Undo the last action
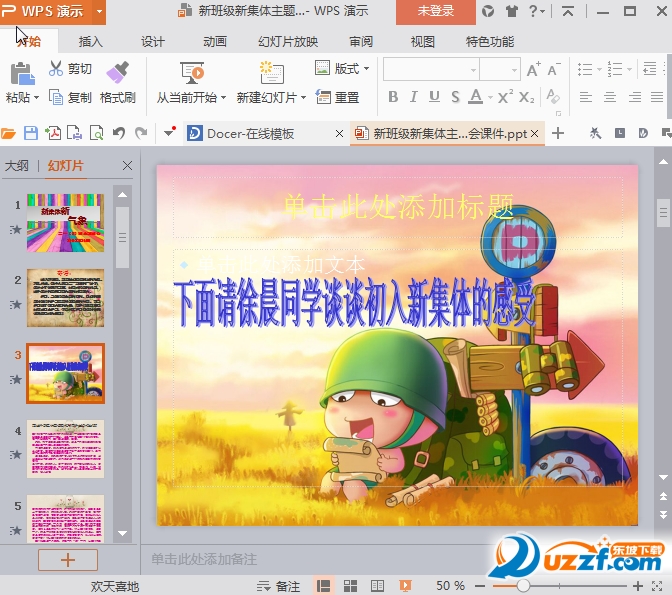This screenshot has width=672, height=595. [x=119, y=134]
